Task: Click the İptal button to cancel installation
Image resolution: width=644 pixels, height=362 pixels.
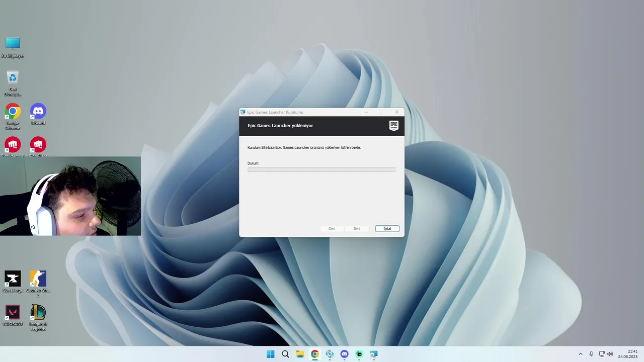Action: tap(387, 229)
